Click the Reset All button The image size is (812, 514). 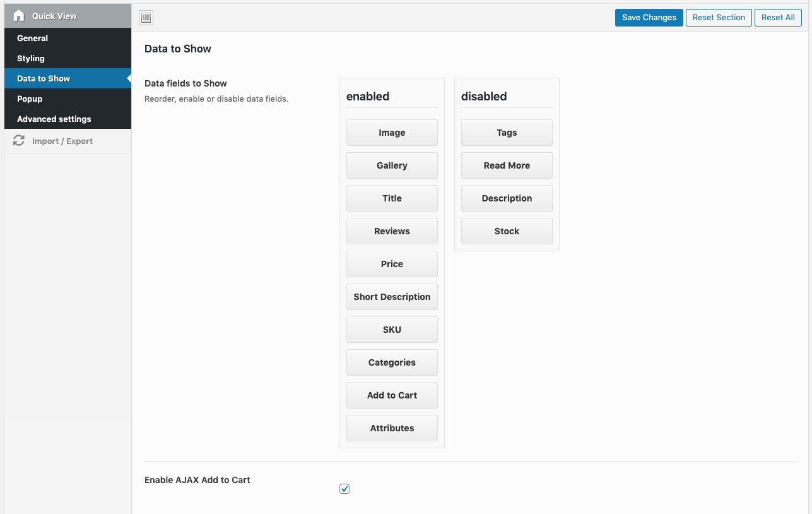click(x=778, y=17)
